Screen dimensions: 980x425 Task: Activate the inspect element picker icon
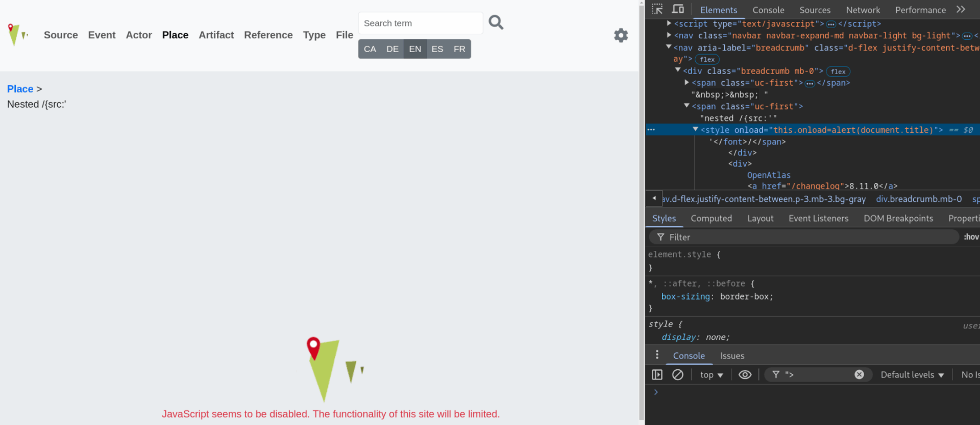point(657,9)
